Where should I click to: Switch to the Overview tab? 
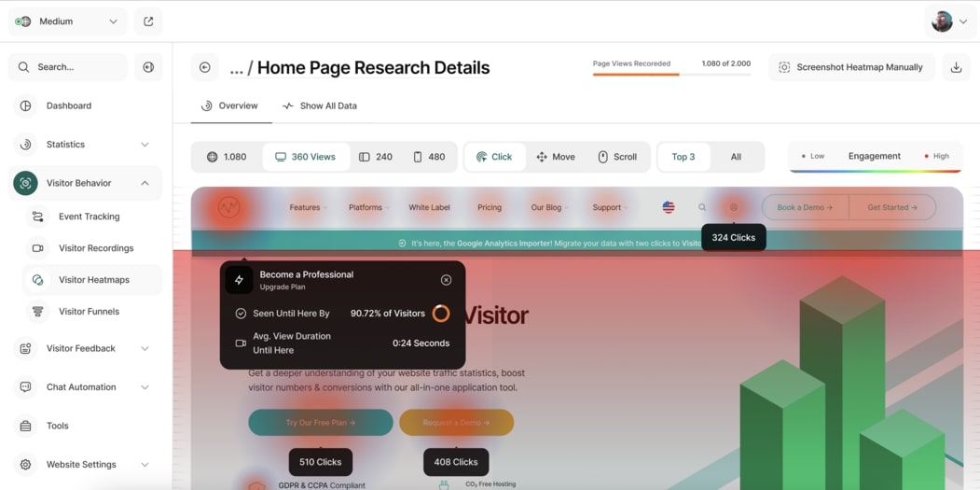tap(230, 105)
